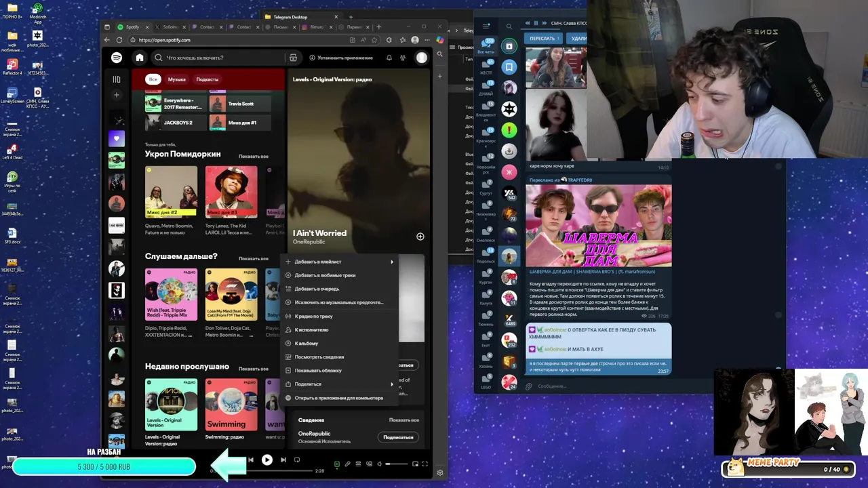Image resolution: width=868 pixels, height=488 pixels.
Task: Open the Travis Scott shortcut tile
Action: coord(239,104)
